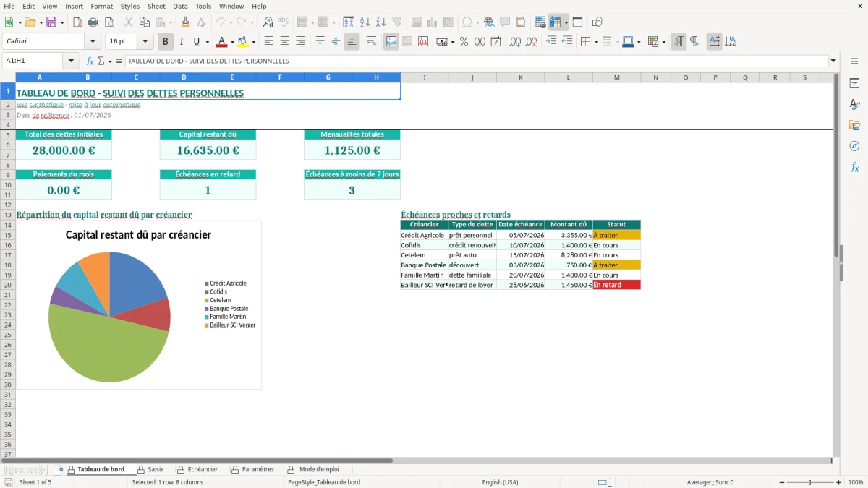Open the Paste options dropdown arrow
The height and width of the screenshot is (488, 868).
[x=170, y=22]
